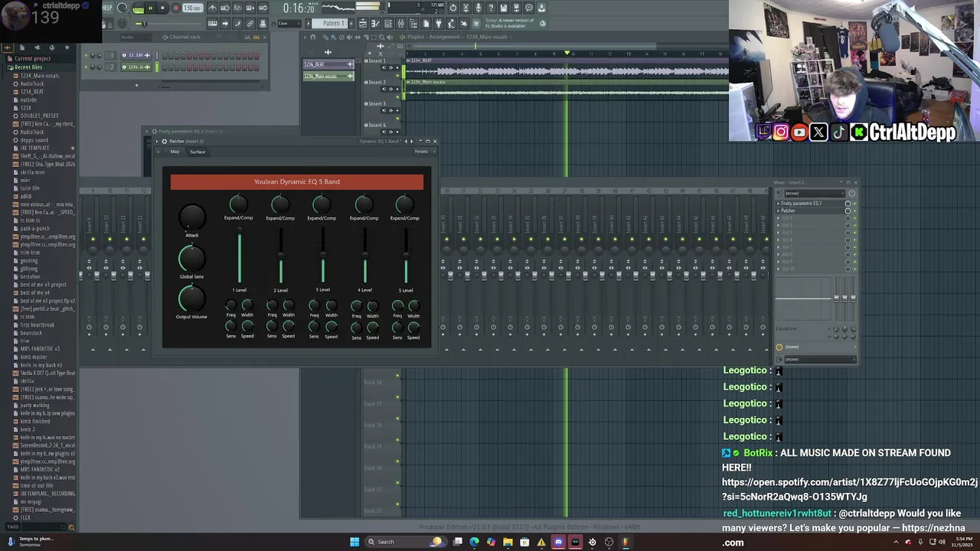Viewport: 980px width, 551px height.
Task: Click the 0:16:20 time display
Action: 299,8
